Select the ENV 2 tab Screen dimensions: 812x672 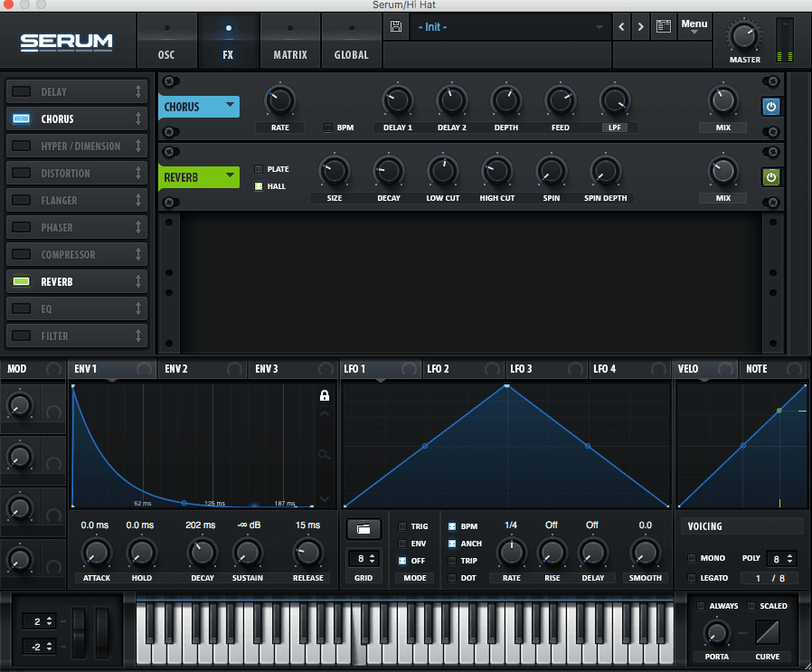[202, 369]
